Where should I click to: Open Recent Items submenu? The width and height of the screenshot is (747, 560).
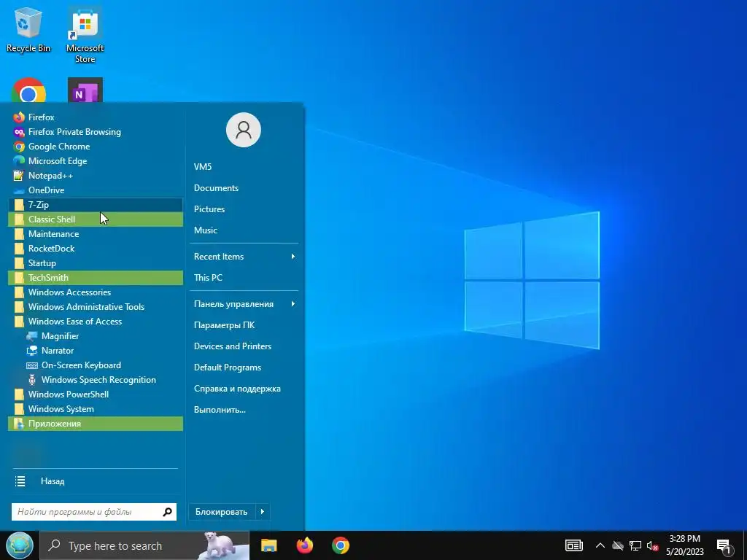(x=244, y=257)
